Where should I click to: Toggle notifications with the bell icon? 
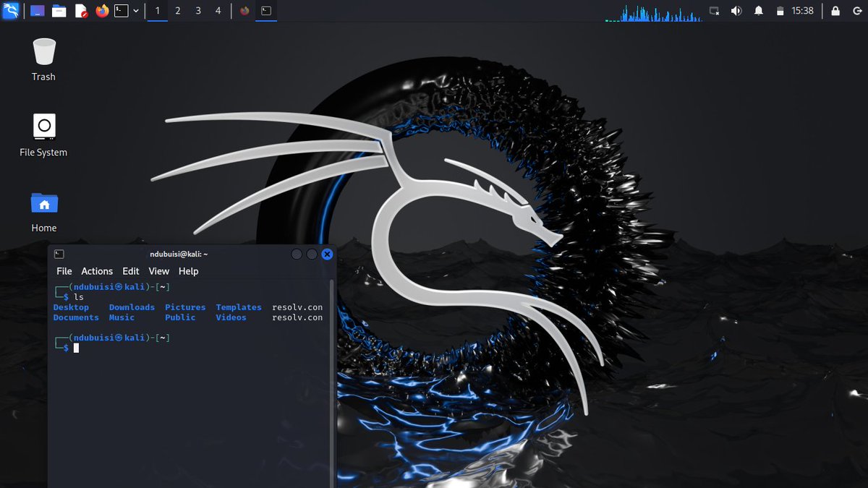click(758, 10)
